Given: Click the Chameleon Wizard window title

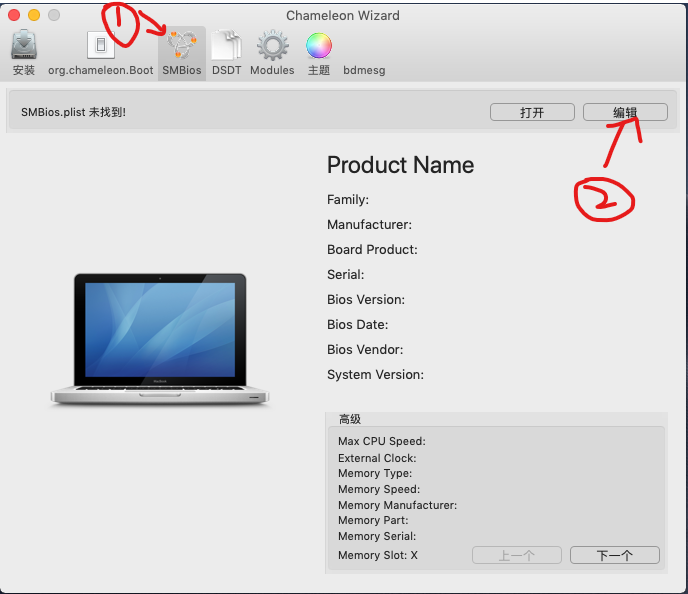Looking at the screenshot, I should click(x=343, y=16).
